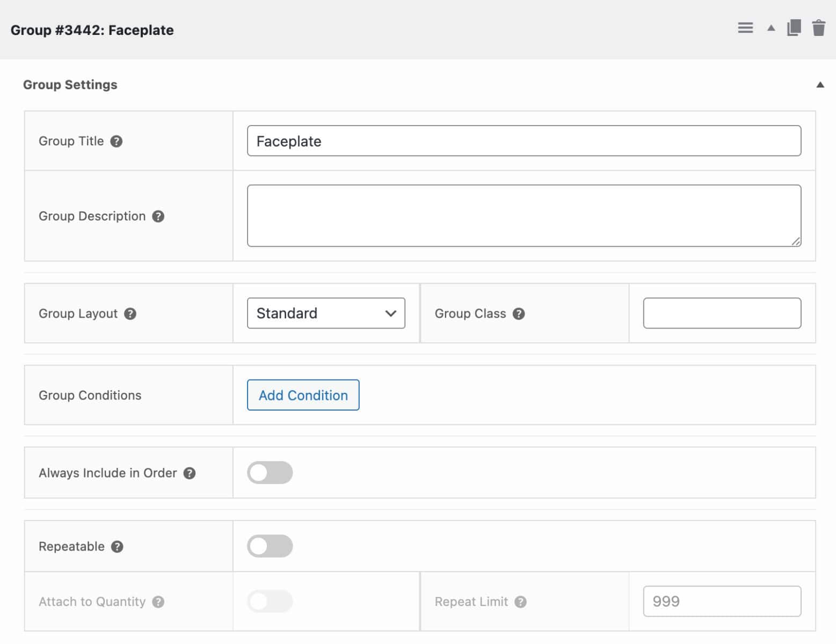Screen dimensions: 836x644
Task: Click inside the Group Title field
Action: point(524,141)
